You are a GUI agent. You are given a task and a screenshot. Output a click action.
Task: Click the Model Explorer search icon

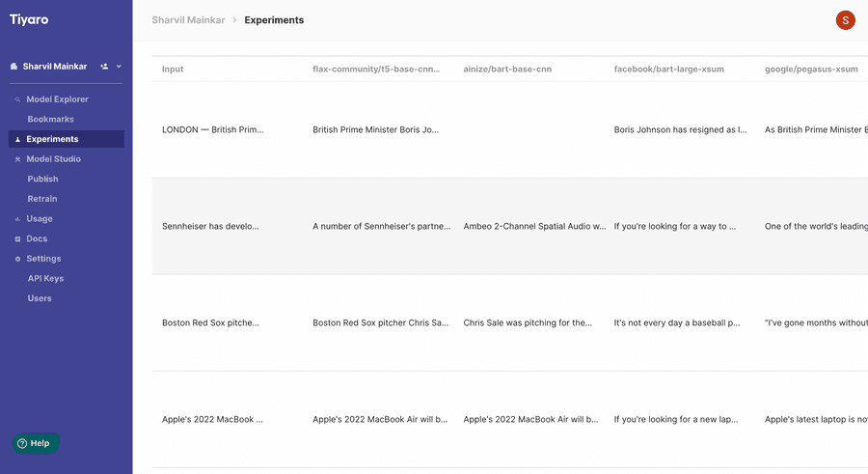[x=17, y=99]
